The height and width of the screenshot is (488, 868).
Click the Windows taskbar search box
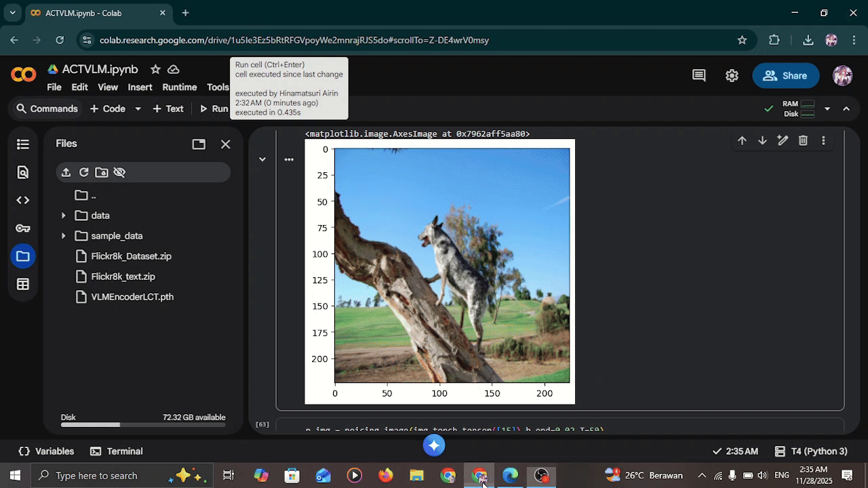coord(122,475)
